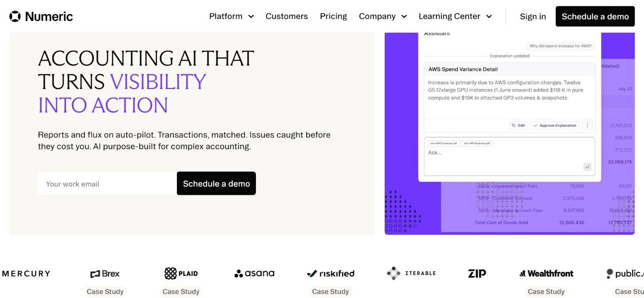Viewport: 644px width, 298px height.
Task: Click the Riskified logo
Action: coord(331,273)
